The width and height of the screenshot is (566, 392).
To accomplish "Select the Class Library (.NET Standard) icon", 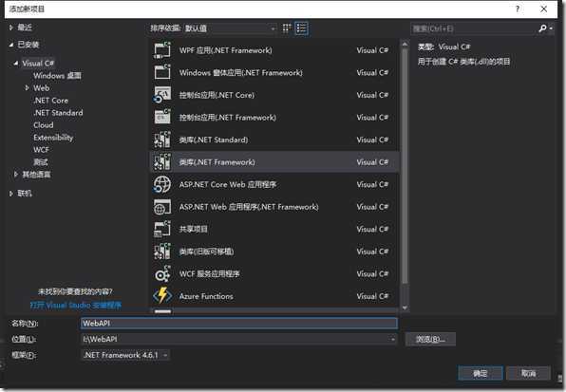I will 162,140.
